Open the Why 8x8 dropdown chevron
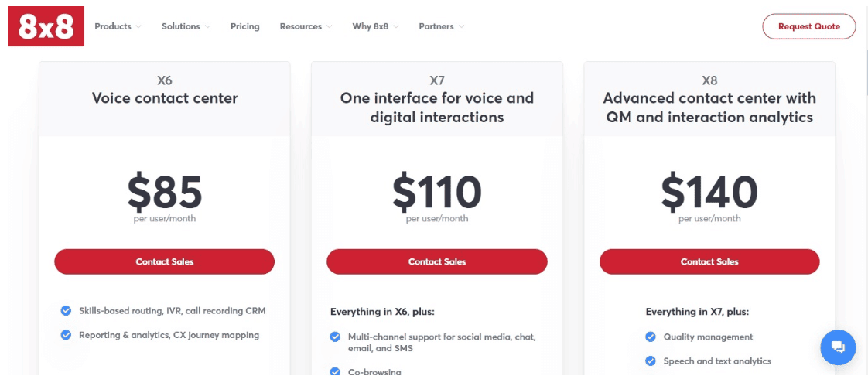This screenshot has height=376, width=868. (x=396, y=26)
